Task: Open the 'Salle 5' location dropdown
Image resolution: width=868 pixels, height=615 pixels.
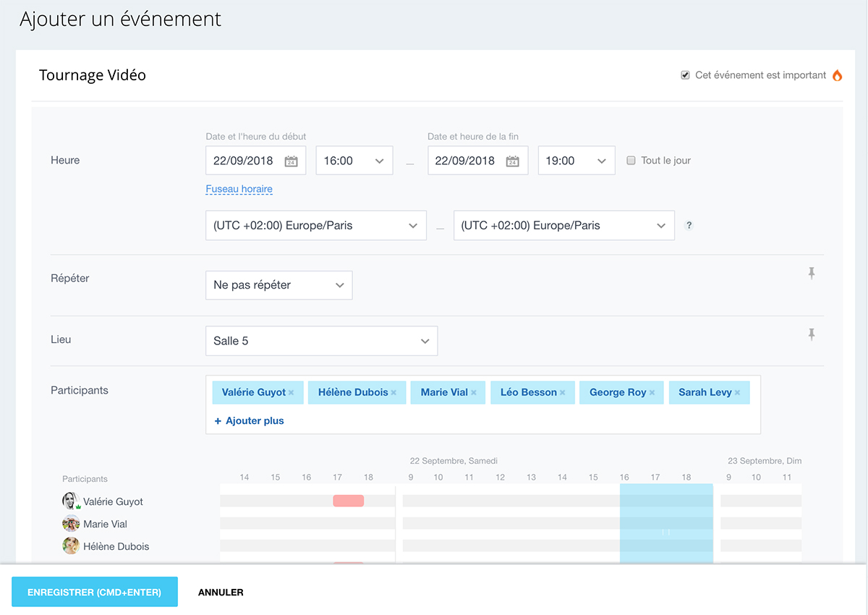Action: 322,341
